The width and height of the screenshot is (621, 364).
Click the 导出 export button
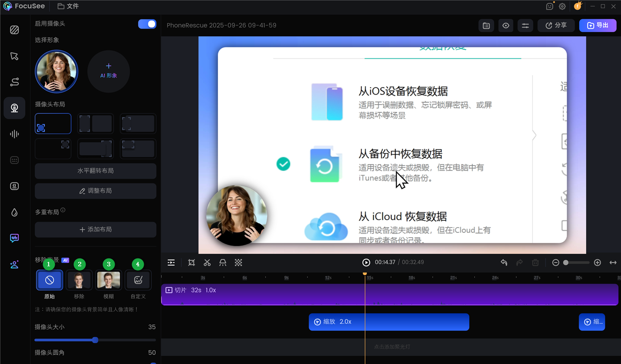pos(598,25)
